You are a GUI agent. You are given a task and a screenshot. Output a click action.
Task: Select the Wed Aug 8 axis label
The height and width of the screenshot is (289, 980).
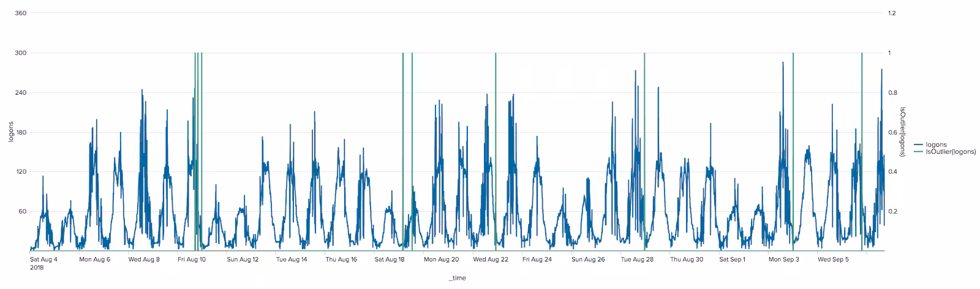pos(144,260)
